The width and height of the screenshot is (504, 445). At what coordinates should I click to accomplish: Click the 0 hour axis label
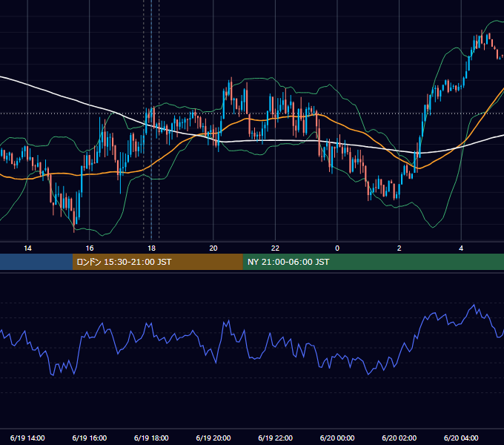[337, 248]
